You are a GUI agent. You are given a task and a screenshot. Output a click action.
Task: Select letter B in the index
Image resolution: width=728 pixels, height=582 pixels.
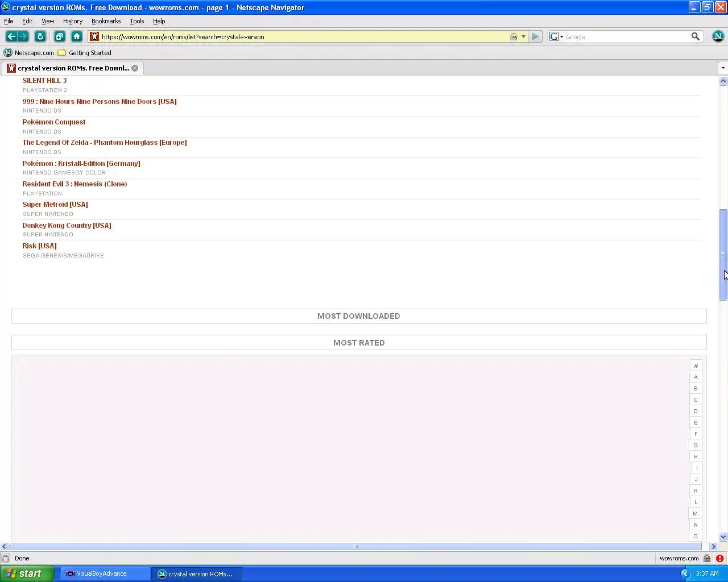click(x=696, y=388)
